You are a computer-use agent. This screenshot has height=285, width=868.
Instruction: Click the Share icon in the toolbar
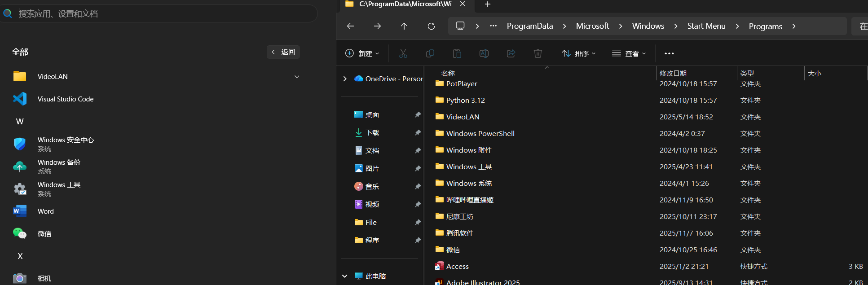(x=511, y=53)
